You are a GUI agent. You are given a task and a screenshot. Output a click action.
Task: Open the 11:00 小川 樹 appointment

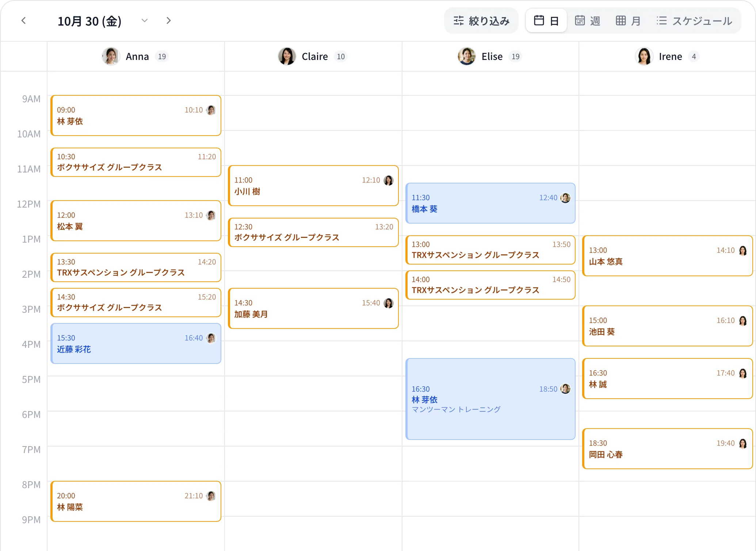(x=313, y=186)
